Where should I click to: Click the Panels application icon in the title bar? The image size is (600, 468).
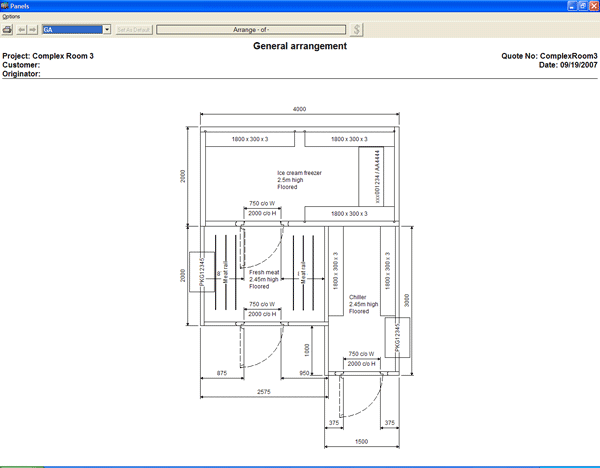click(x=6, y=6)
